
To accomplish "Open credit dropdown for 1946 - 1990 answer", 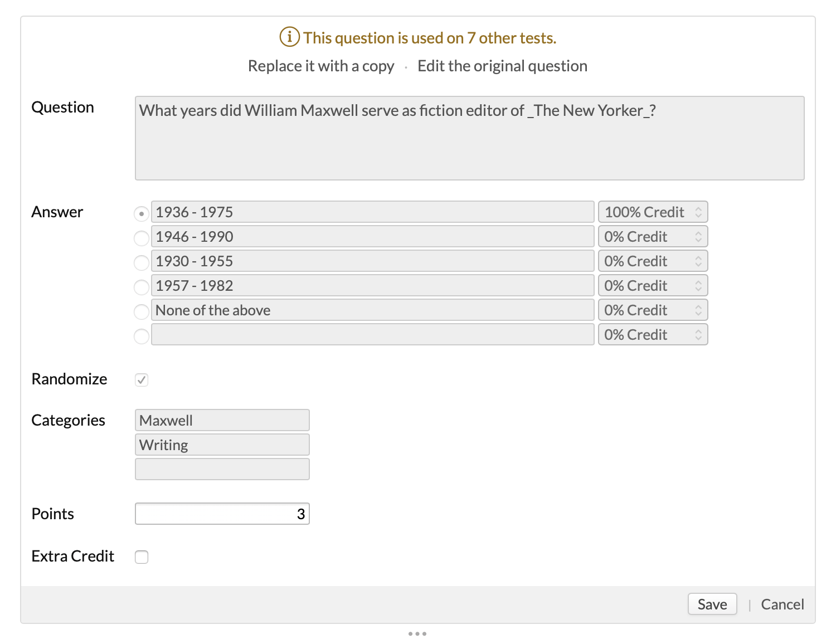I will click(x=653, y=237).
